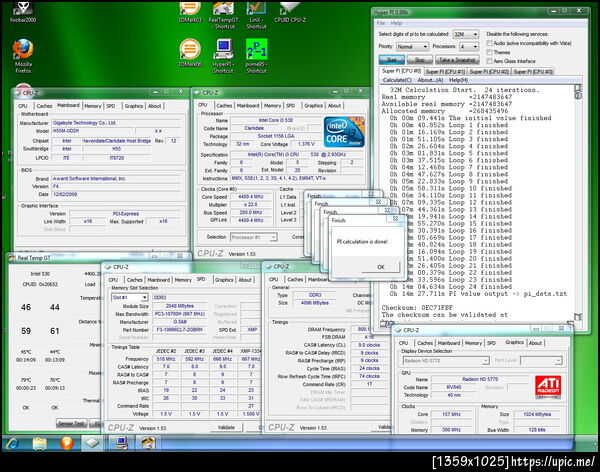
Task: Open the Perf Level dropdown in Graphics tab
Action: [x=541, y=361]
